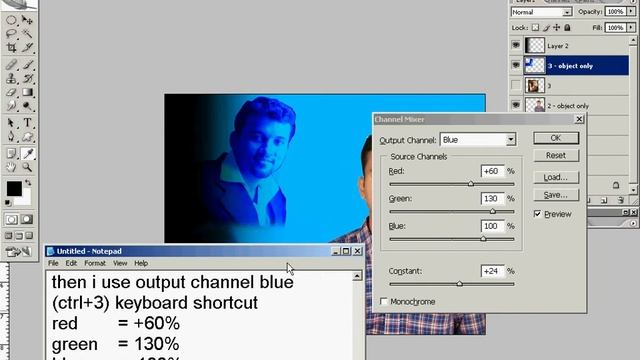Click the black foreground color swatch
640x360 pixels.
coord(14,189)
